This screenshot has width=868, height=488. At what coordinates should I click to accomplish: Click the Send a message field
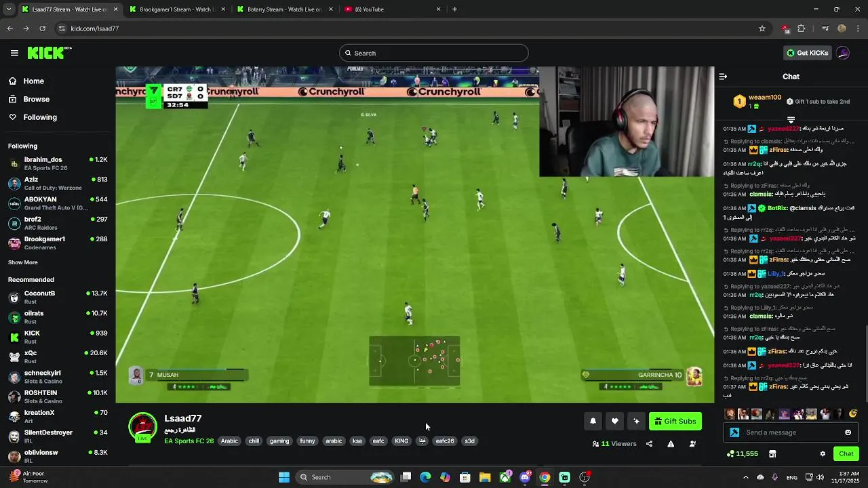coord(790,432)
